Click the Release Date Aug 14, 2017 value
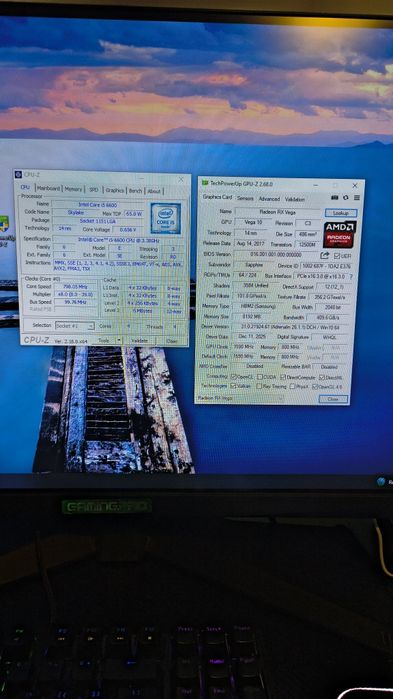The height and width of the screenshot is (699, 393). click(251, 244)
